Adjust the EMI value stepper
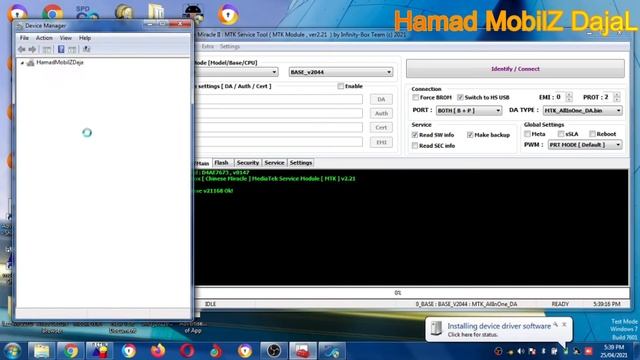 [x=569, y=97]
